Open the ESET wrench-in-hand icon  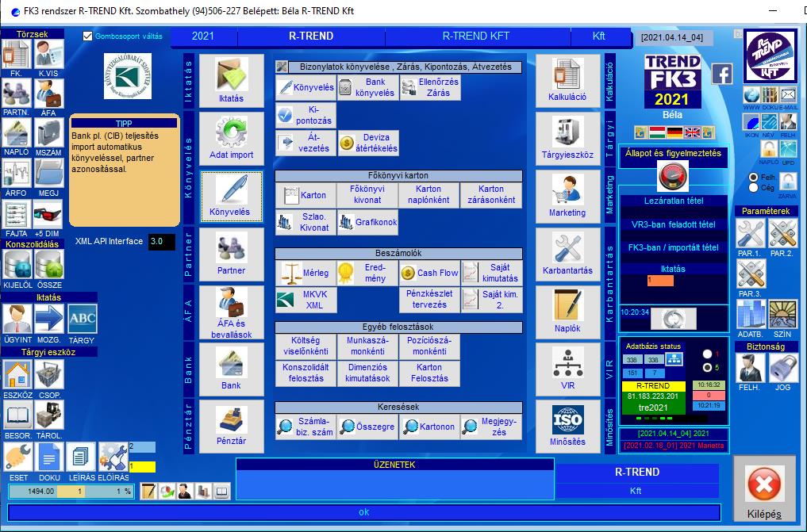coord(18,457)
